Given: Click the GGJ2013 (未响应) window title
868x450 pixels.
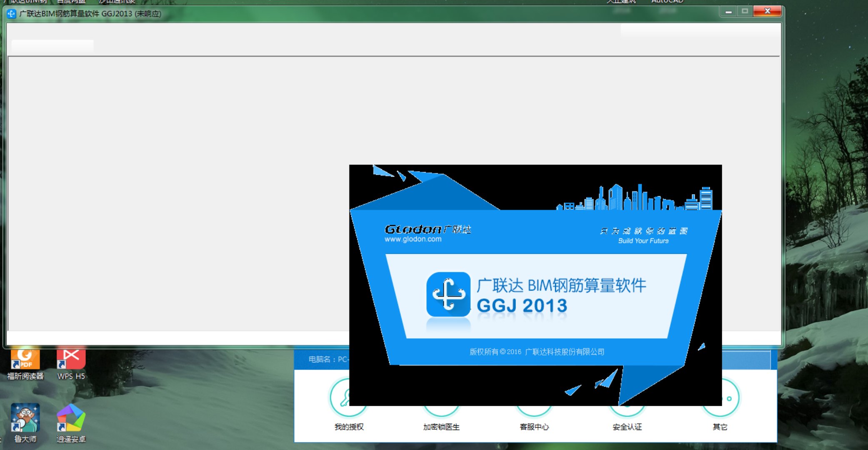Looking at the screenshot, I should pyautogui.click(x=90, y=14).
